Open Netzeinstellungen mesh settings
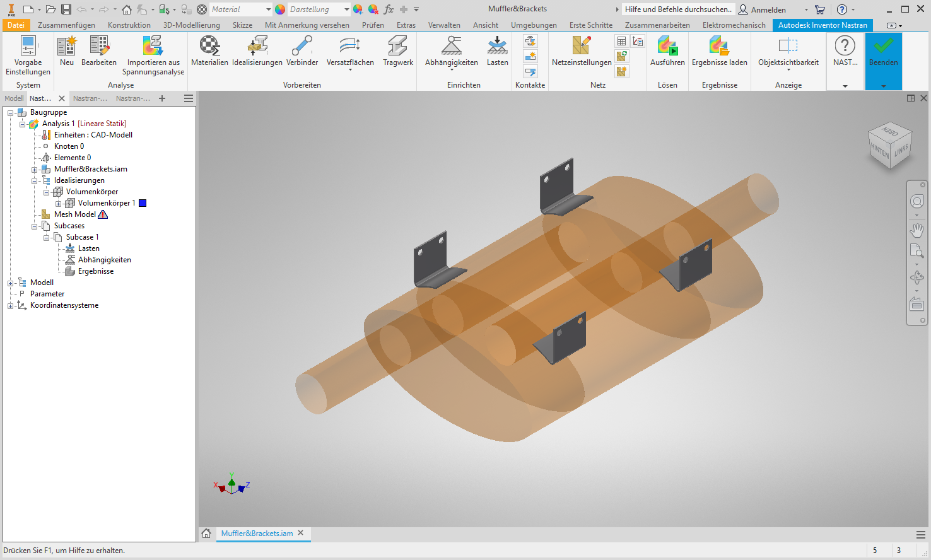The height and width of the screenshot is (560, 931). (582, 51)
